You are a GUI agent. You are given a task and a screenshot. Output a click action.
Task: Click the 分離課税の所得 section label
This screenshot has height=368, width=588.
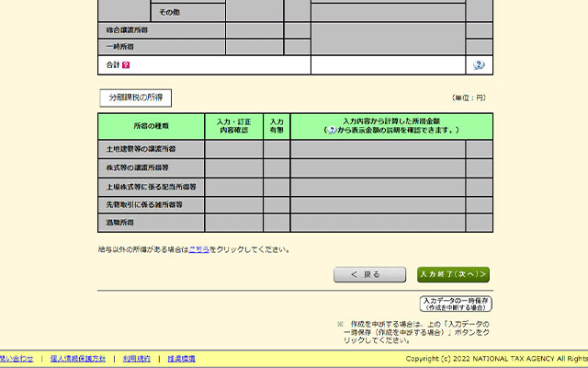coord(136,98)
